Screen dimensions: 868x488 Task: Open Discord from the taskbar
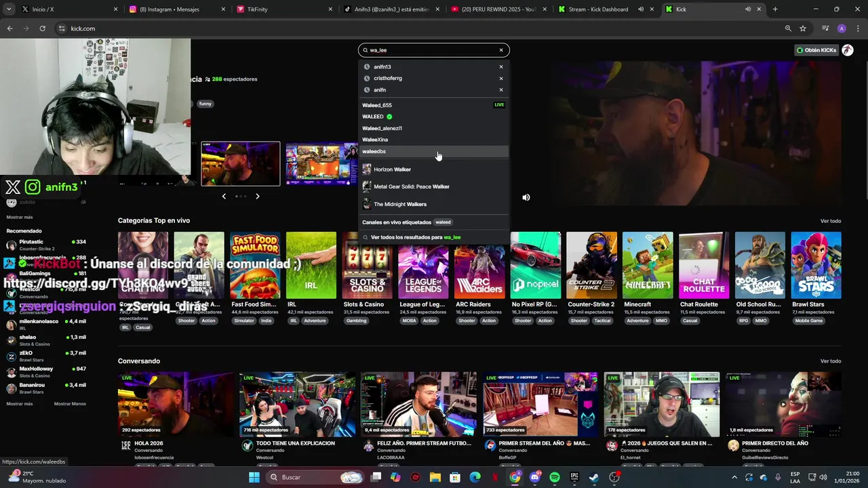[535, 477]
